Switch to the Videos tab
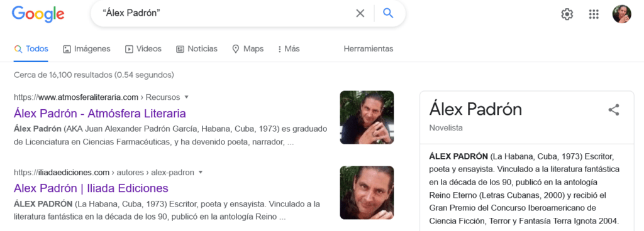 (x=143, y=49)
